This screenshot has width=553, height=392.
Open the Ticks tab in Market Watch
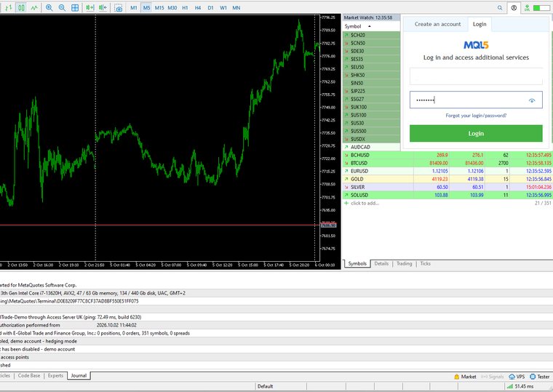point(425,264)
